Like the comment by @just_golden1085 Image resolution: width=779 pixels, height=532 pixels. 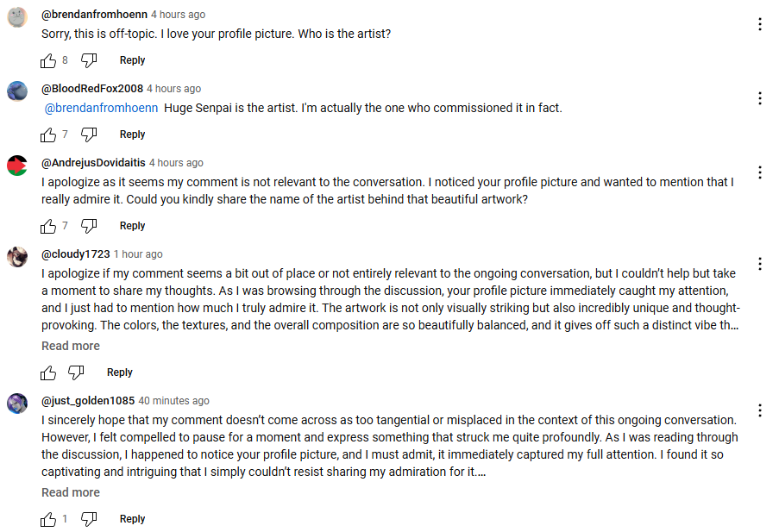click(48, 519)
